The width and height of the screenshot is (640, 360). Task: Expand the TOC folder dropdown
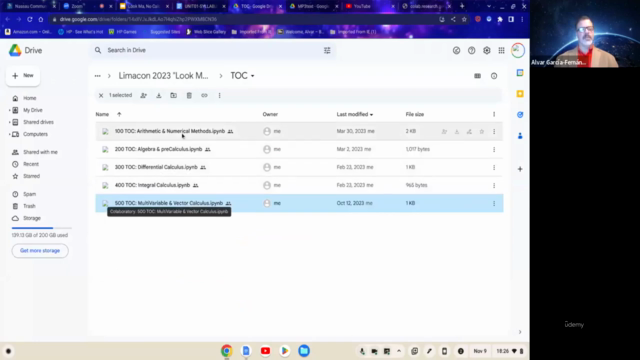pyautogui.click(x=253, y=76)
